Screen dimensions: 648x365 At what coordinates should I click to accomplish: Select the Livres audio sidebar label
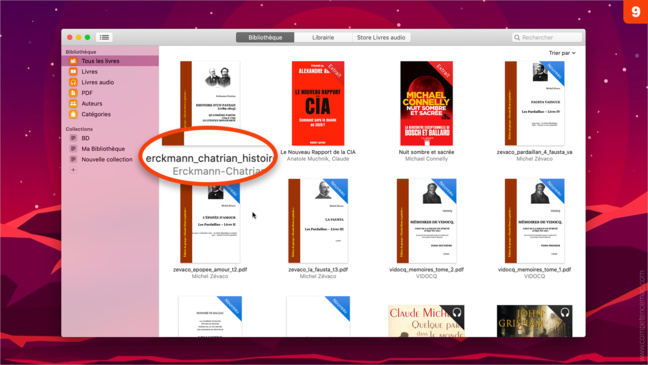tap(98, 82)
